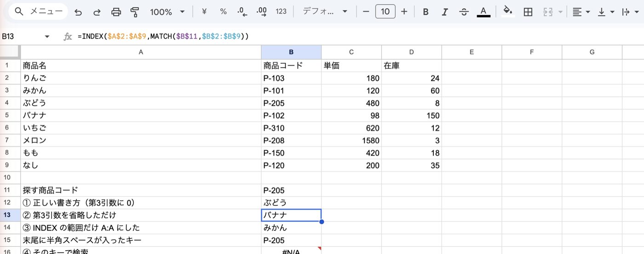
Task: Select column D header
Action: click(x=412, y=52)
